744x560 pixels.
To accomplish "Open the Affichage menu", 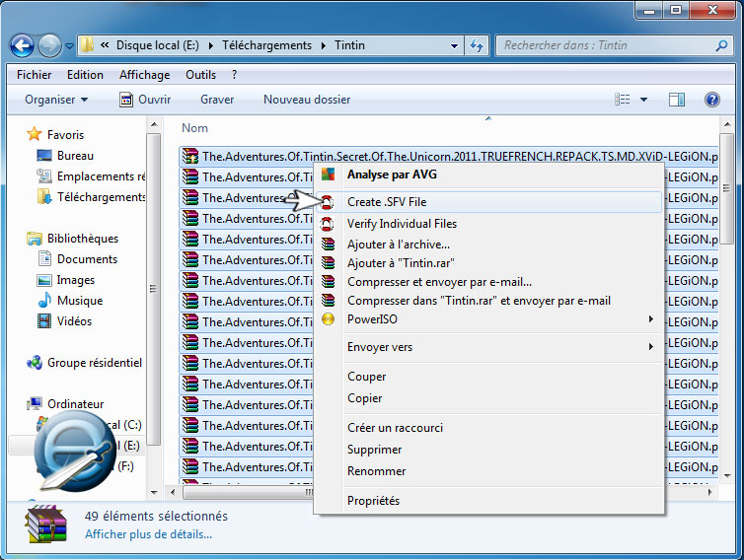I will click(144, 75).
